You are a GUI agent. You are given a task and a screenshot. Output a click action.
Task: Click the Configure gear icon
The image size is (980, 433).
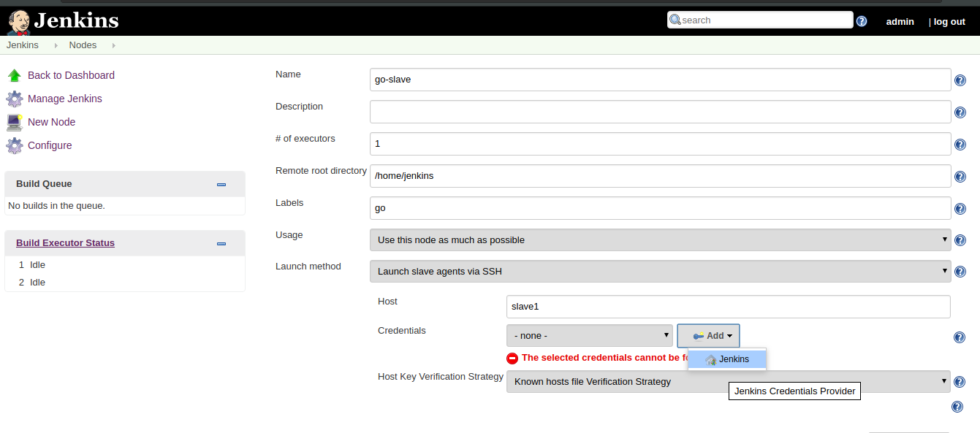[x=15, y=145]
